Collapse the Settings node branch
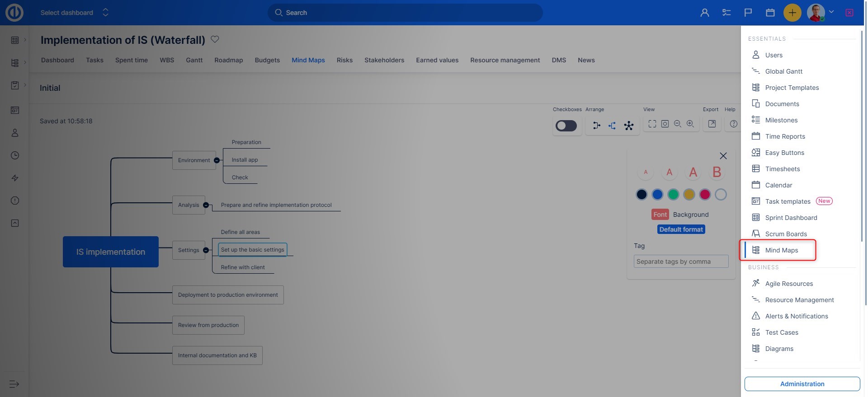Image resolution: width=868 pixels, height=397 pixels. pos(206,250)
